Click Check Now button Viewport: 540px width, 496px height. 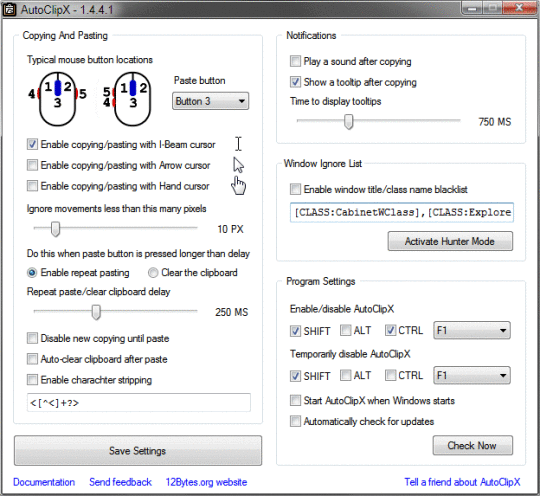[472, 445]
